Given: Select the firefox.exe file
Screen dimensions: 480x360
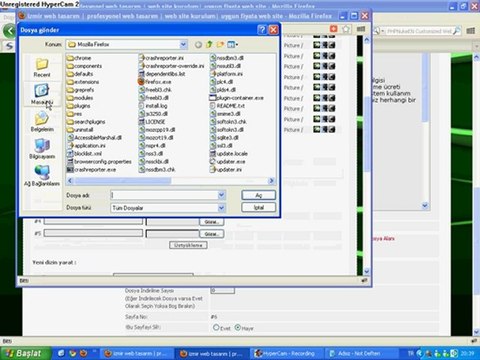Looking at the screenshot, I should click(155, 82).
